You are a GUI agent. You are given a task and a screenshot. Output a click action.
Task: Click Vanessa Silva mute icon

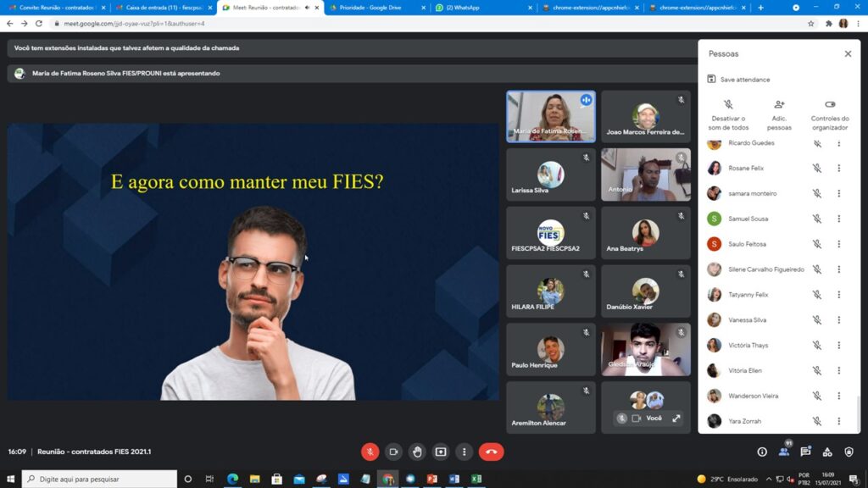click(x=817, y=319)
